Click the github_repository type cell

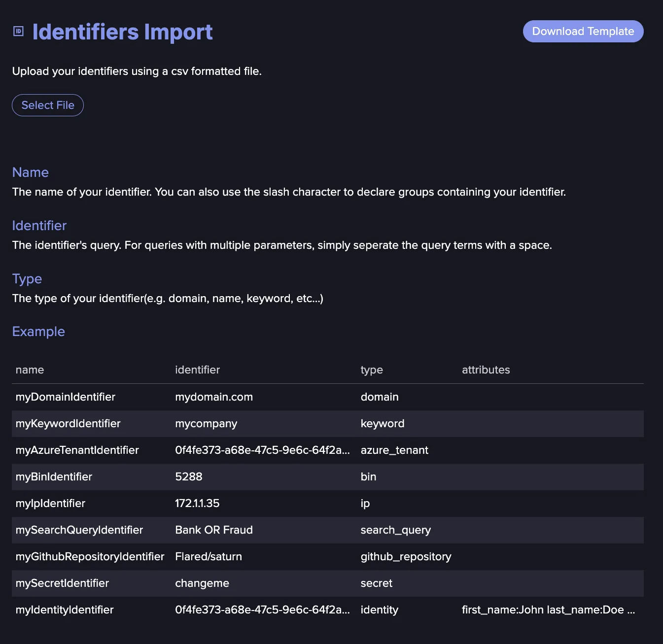(406, 557)
